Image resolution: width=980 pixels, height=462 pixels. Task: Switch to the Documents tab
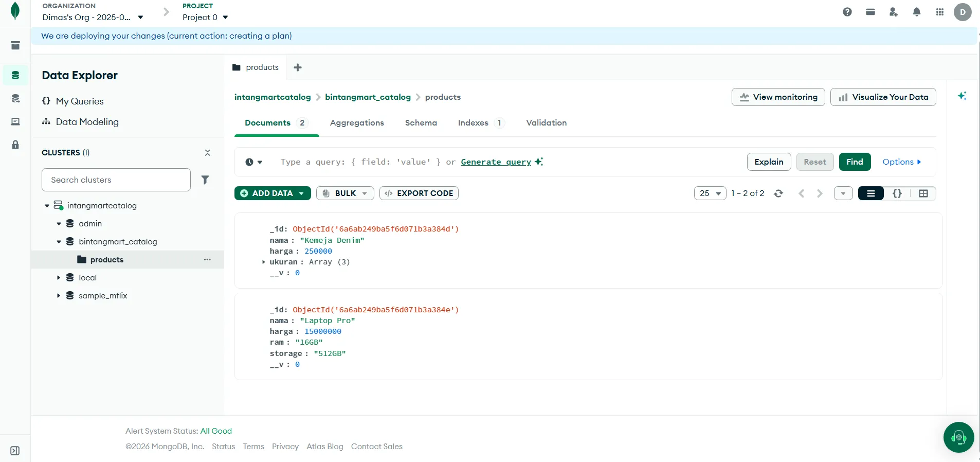pos(276,123)
